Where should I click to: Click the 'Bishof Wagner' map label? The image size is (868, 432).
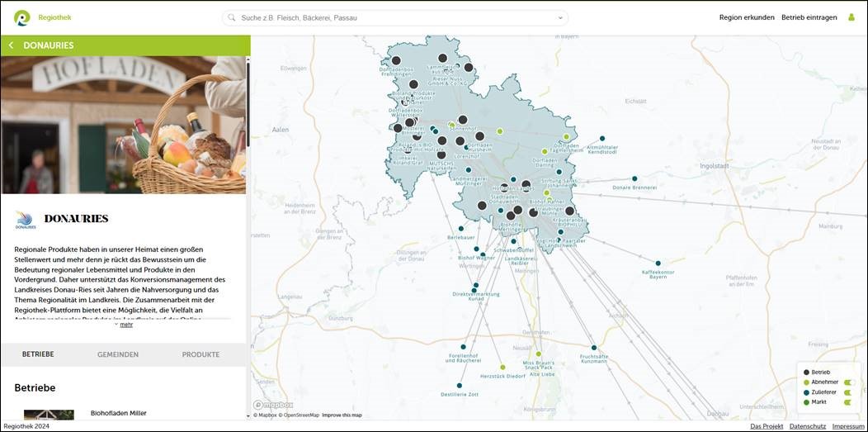(476, 258)
